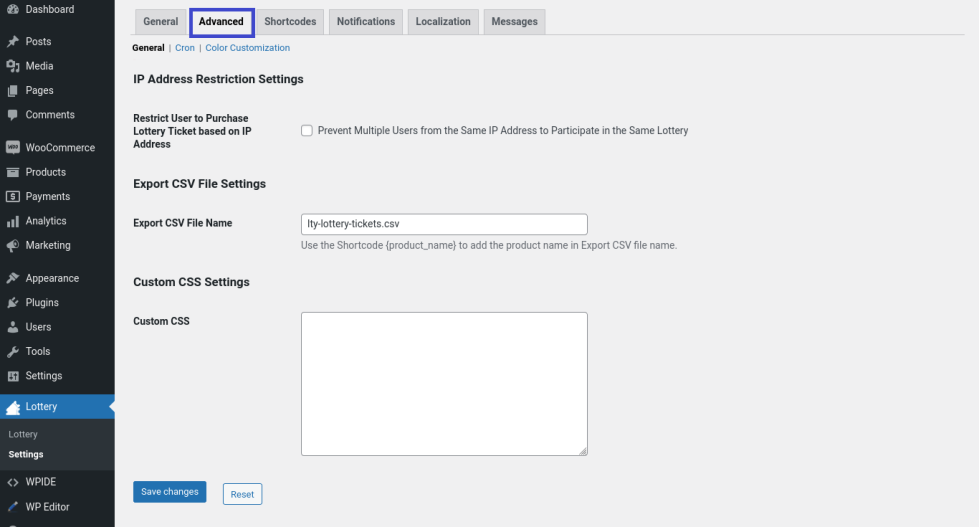Switch to the Shortcodes tab
Screen dimensions: 979x527
(x=290, y=22)
